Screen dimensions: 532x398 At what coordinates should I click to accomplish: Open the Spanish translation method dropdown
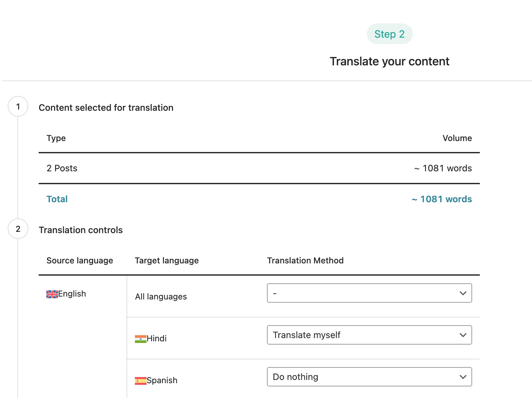369,377
